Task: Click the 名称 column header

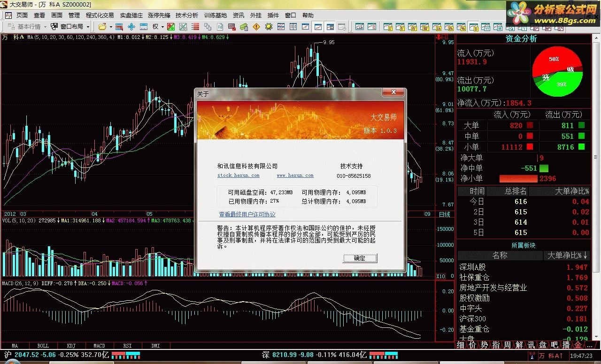Action: 500,256
